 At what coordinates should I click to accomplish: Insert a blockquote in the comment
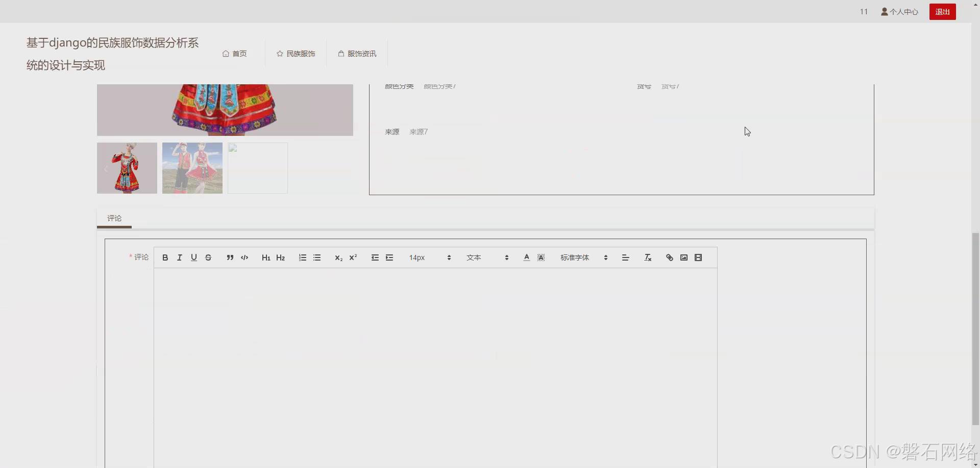pyautogui.click(x=230, y=258)
